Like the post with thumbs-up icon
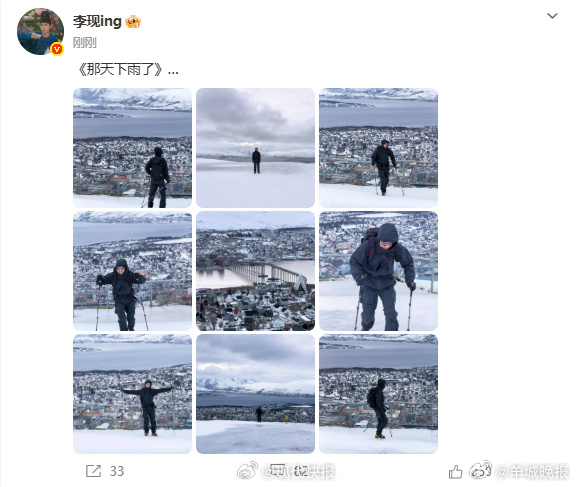 point(456,472)
